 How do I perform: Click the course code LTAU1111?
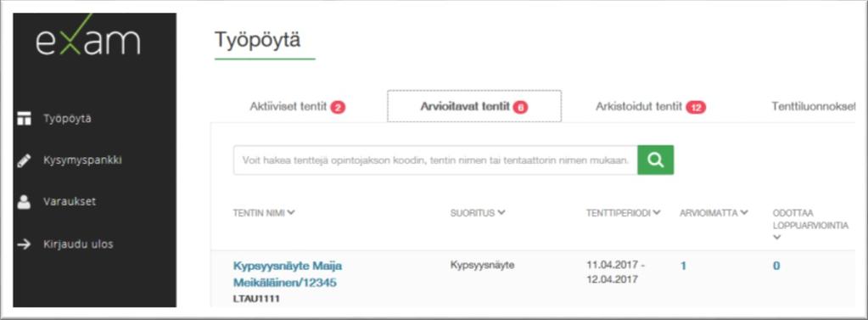click(256, 300)
